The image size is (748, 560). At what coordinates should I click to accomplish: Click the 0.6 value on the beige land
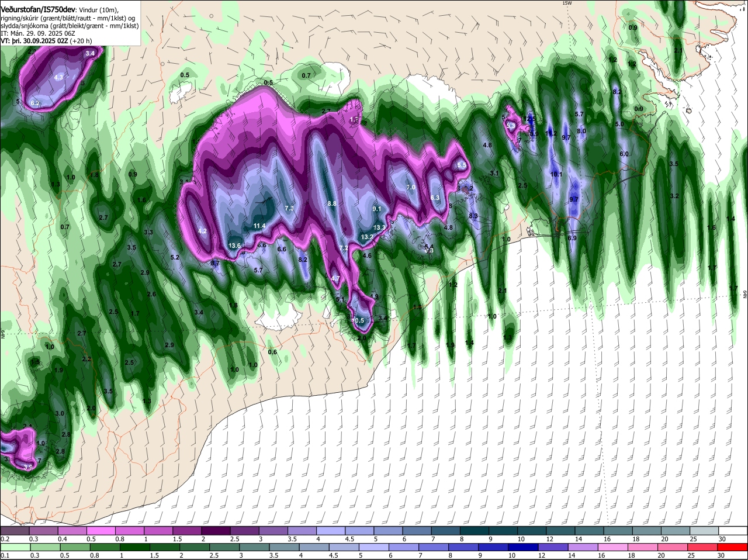(272, 352)
